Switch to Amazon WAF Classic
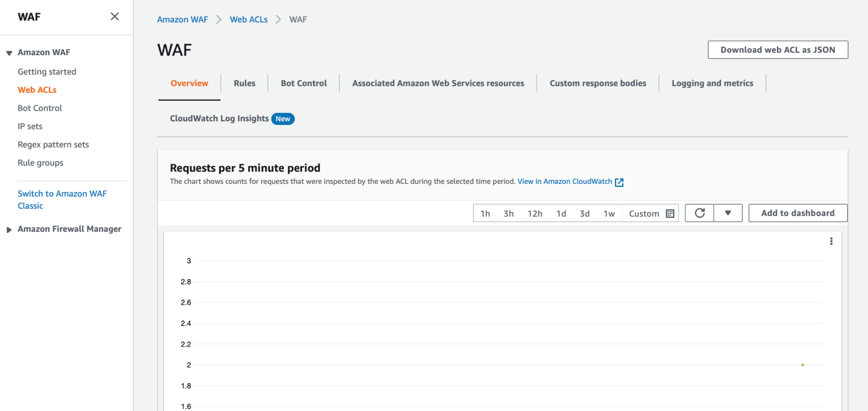The image size is (868, 411). 62,200
